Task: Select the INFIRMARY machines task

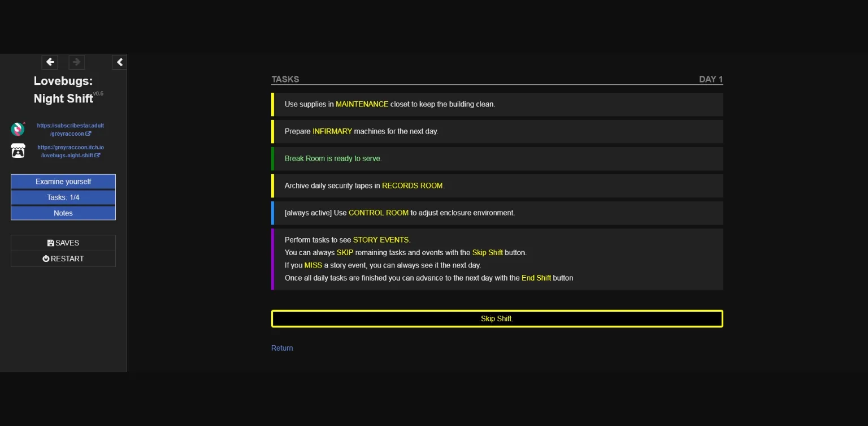Action: click(497, 131)
